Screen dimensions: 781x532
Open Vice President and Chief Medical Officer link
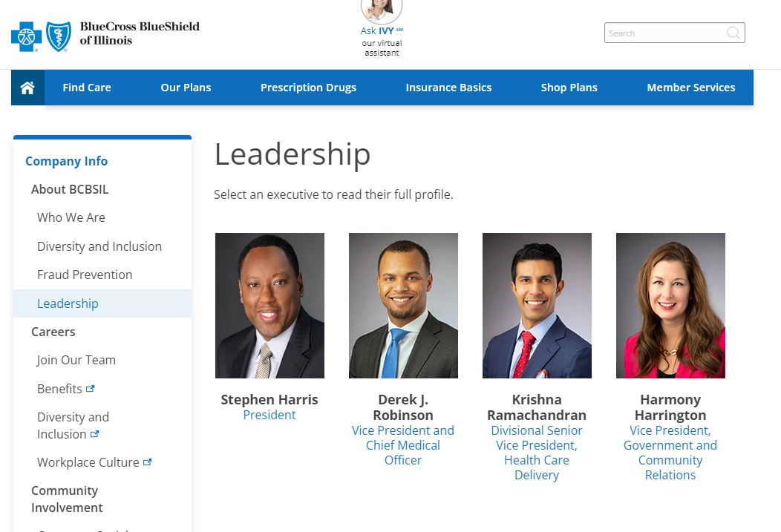(x=403, y=445)
